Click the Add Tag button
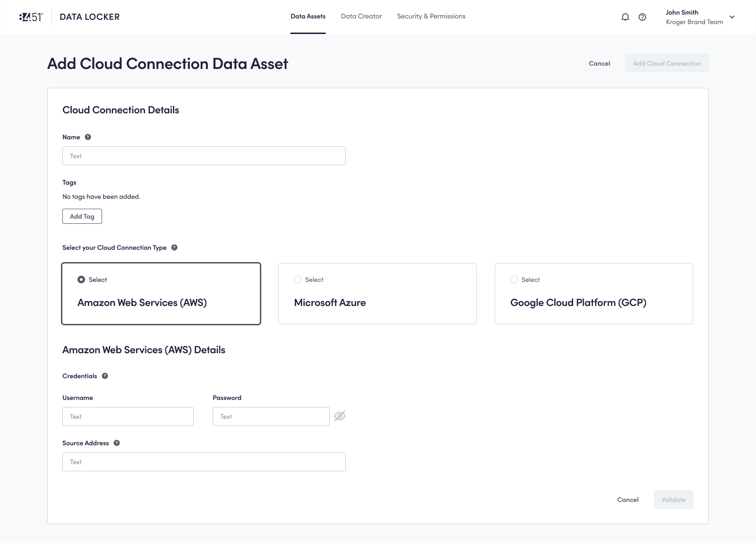This screenshot has width=756, height=543. 82,216
